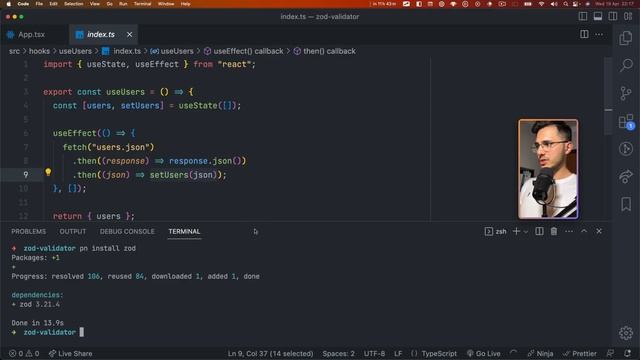Close the bottom panel
The image size is (640, 360).
pyautogui.click(x=599, y=231)
